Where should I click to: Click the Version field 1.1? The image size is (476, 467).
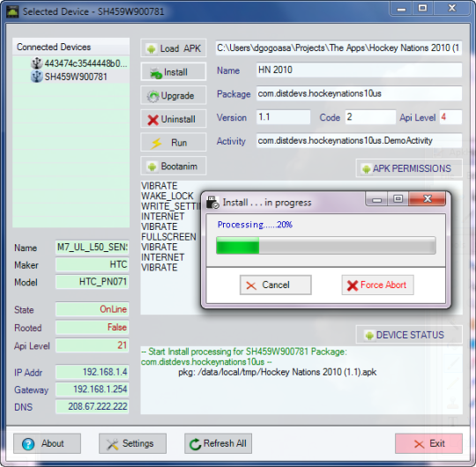283,117
